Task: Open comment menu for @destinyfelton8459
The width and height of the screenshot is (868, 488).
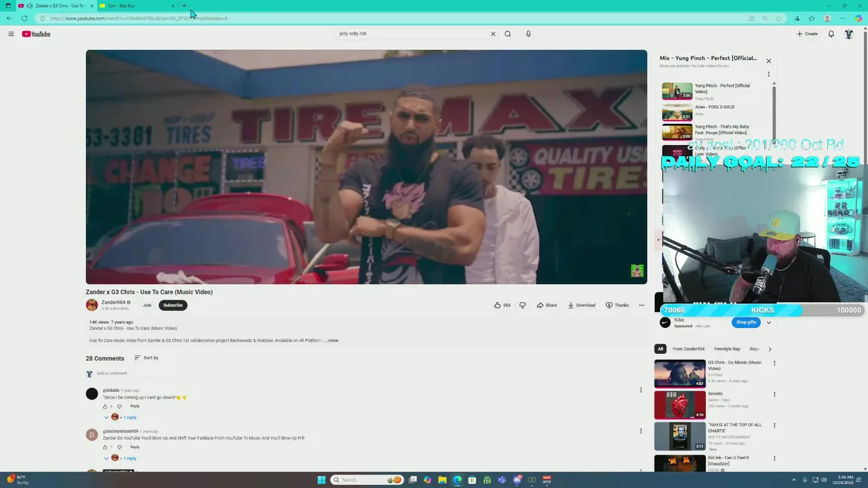Action: pos(641,430)
